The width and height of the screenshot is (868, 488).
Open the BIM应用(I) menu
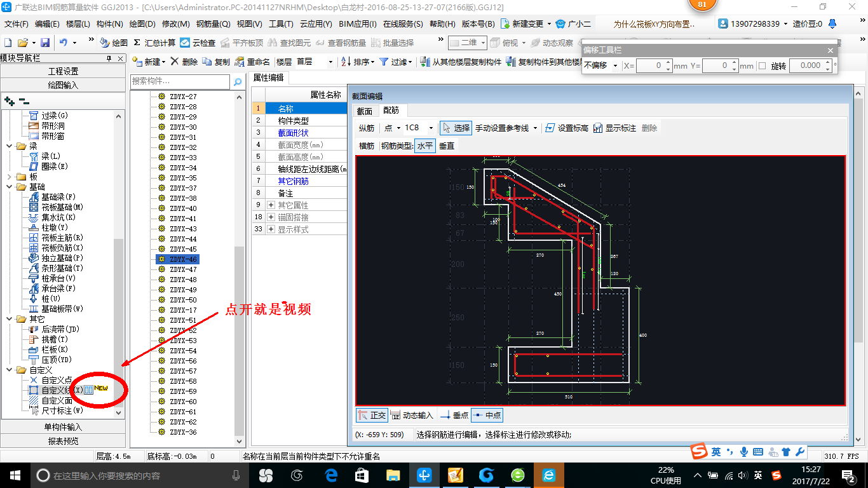pyautogui.click(x=358, y=24)
